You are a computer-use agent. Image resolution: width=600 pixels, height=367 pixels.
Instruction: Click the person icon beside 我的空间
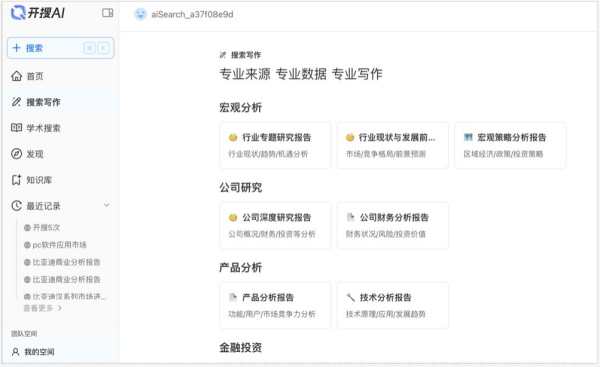pos(16,352)
